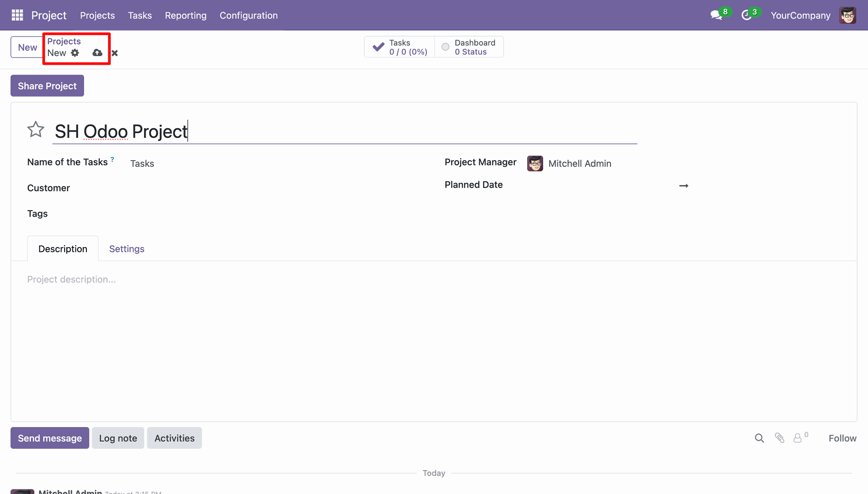The image size is (868, 494).
Task: Discard changes with the X icon
Action: click(115, 53)
